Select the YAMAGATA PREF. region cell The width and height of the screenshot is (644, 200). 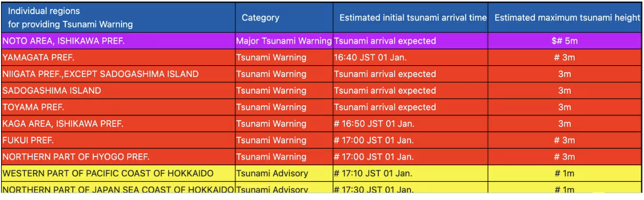pyautogui.click(x=119, y=58)
